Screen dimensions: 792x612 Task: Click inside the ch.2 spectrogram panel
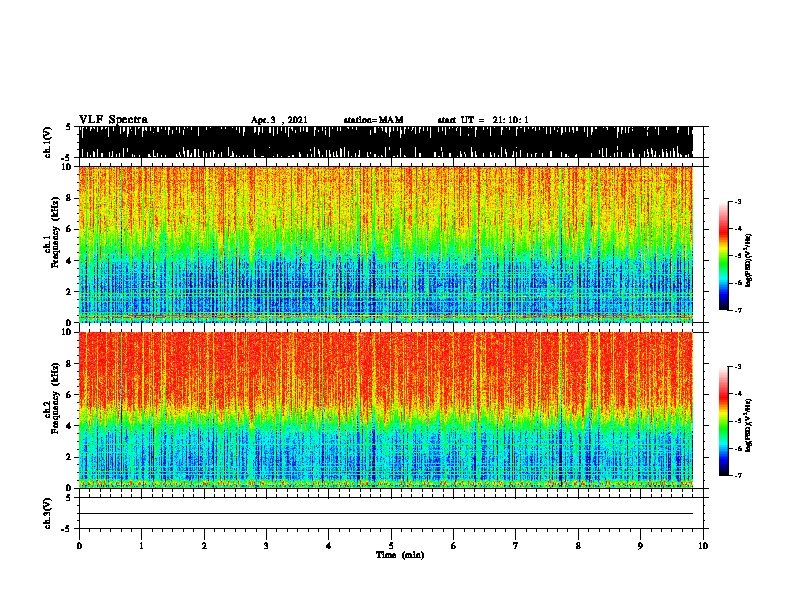[385, 410]
